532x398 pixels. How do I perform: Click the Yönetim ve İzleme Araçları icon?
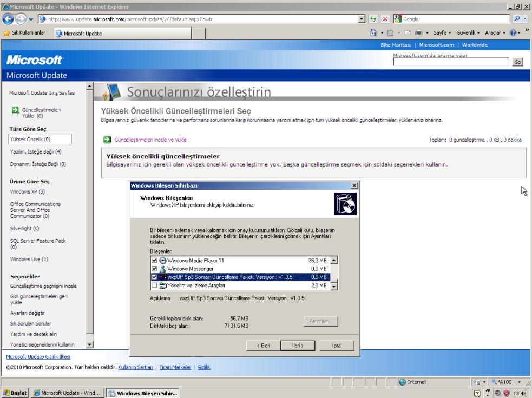[163, 286]
